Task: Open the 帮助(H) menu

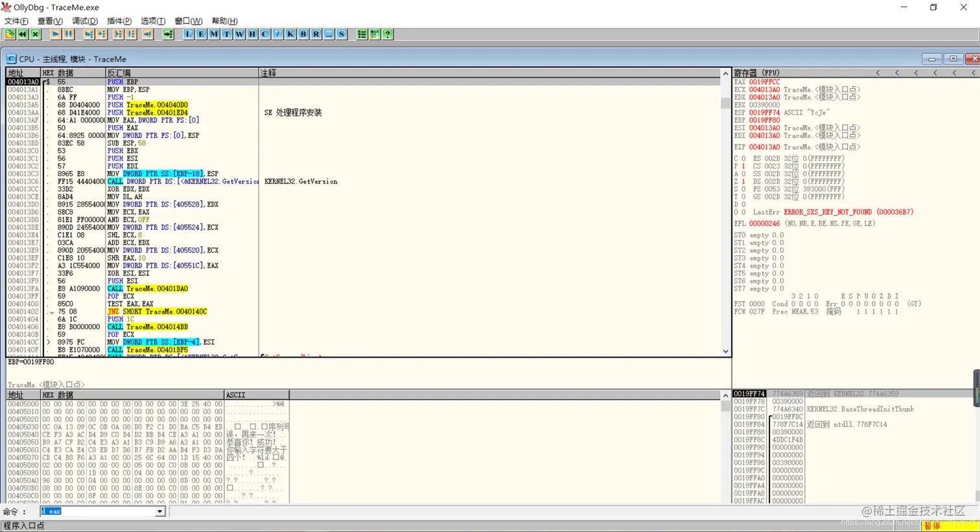Action: coord(224,21)
